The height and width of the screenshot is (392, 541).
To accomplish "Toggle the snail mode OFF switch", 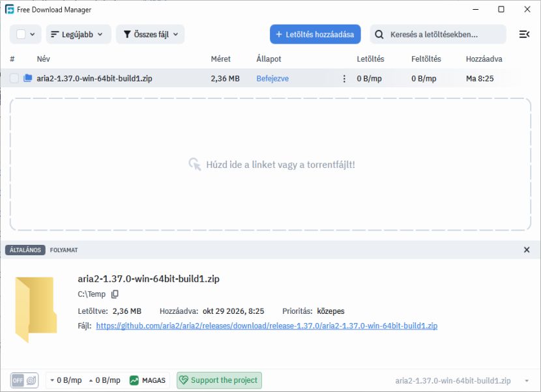I will tap(24, 380).
